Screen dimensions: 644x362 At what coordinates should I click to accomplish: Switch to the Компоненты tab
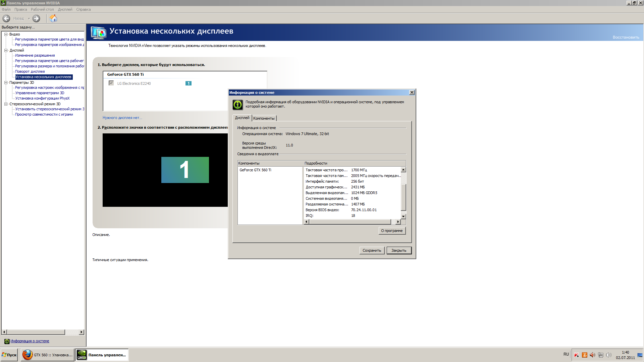pyautogui.click(x=264, y=118)
